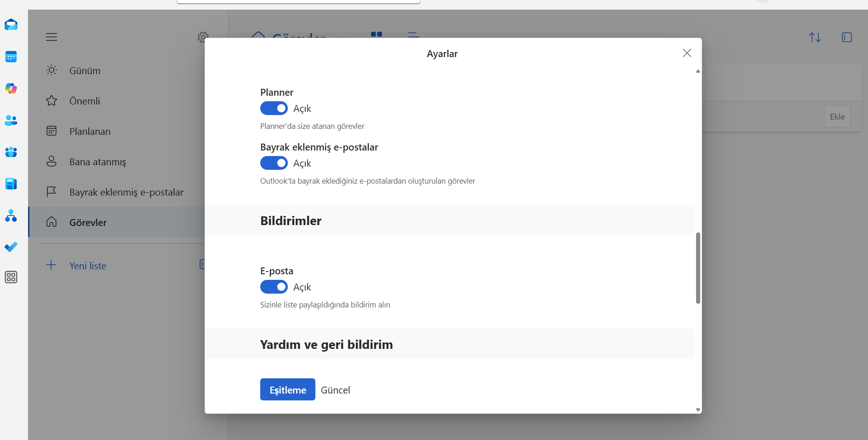Click the Yardım ve geri bildirim heading
The height and width of the screenshot is (440, 868).
tap(326, 344)
